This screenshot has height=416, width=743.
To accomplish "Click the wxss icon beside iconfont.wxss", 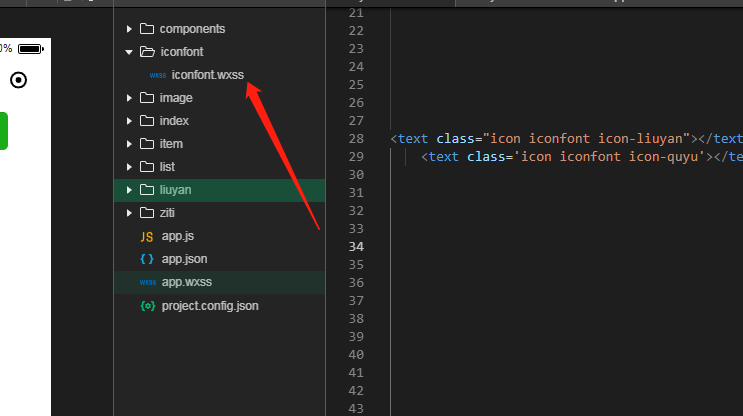I will (158, 75).
